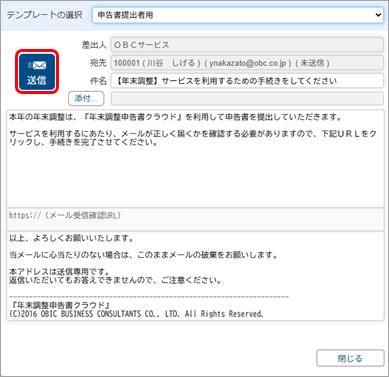The width and height of the screenshot is (389, 377).
Task: Click the 宛先 recipient field
Action: tap(247, 63)
